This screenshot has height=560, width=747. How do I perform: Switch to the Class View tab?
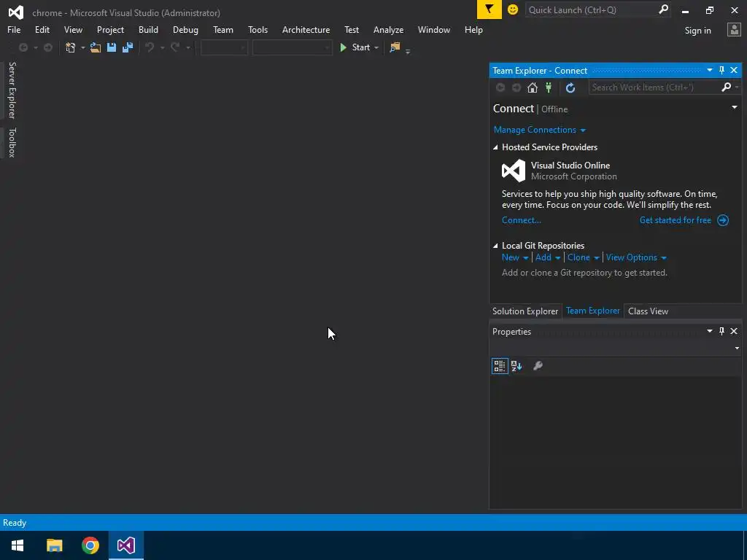648,311
